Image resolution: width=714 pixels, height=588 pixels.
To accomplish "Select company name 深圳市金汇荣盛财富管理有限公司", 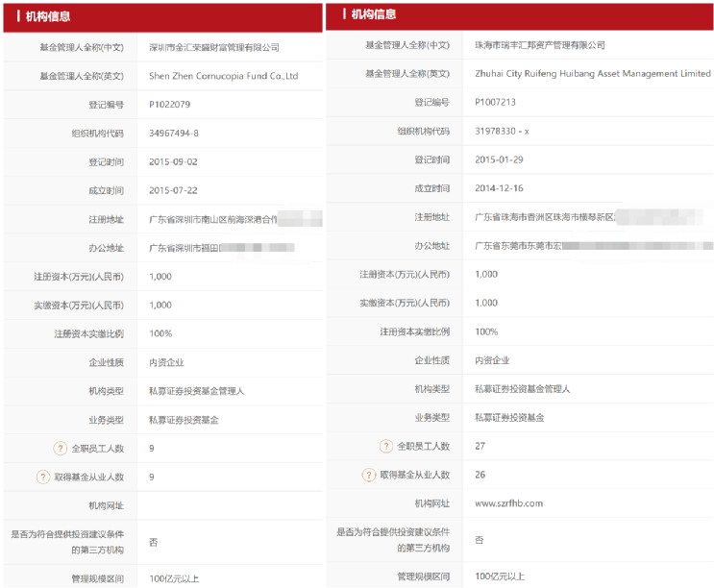I will click(214, 47).
